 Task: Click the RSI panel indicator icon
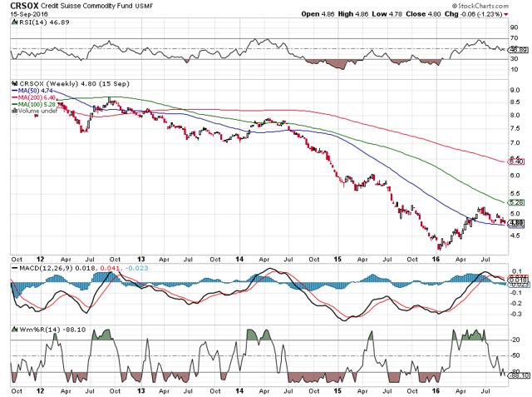pyautogui.click(x=14, y=22)
